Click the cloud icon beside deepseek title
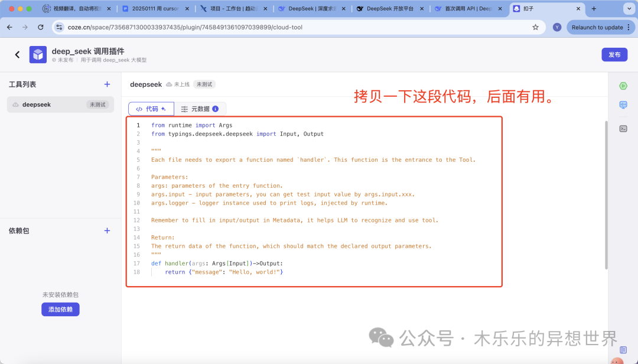The image size is (638, 364). click(169, 84)
